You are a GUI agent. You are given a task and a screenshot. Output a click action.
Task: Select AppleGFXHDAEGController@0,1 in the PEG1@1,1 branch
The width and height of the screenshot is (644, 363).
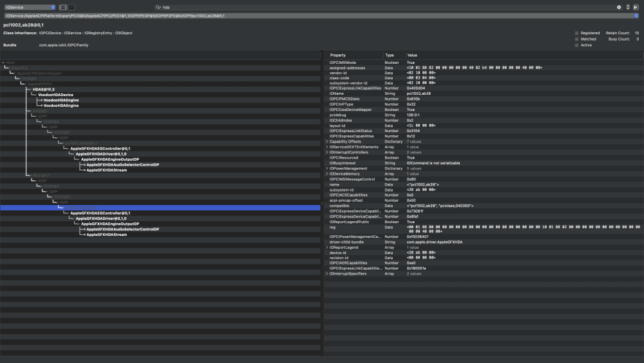click(x=100, y=213)
